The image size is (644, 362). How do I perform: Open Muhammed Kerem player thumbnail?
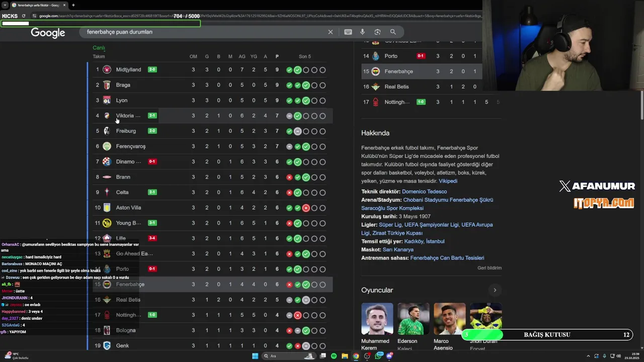[377, 319]
